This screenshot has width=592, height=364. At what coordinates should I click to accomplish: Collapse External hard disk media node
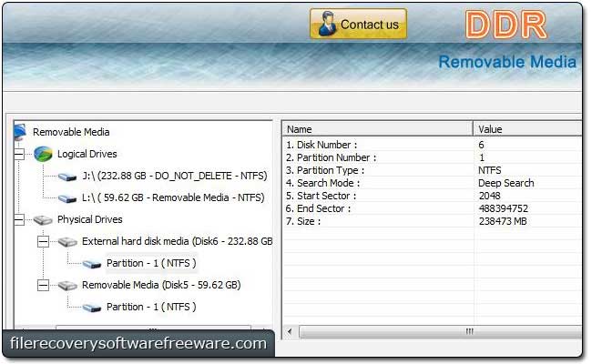[44, 241]
